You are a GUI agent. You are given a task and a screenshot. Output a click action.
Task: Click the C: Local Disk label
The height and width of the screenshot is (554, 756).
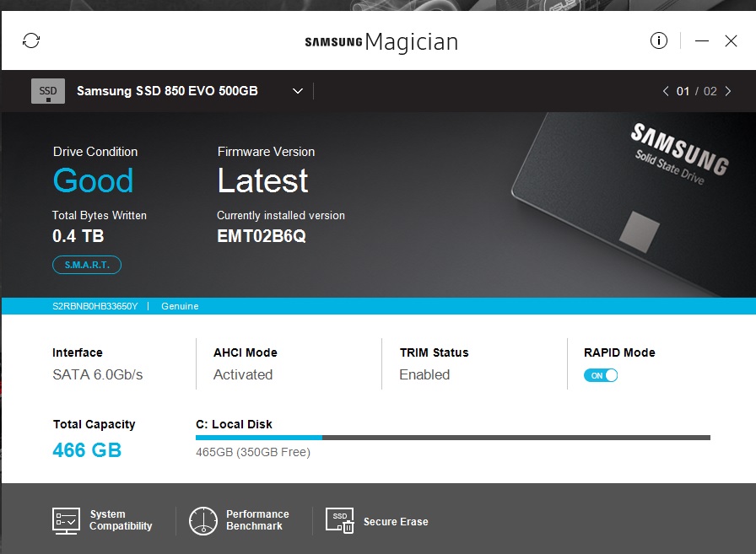[x=234, y=424]
